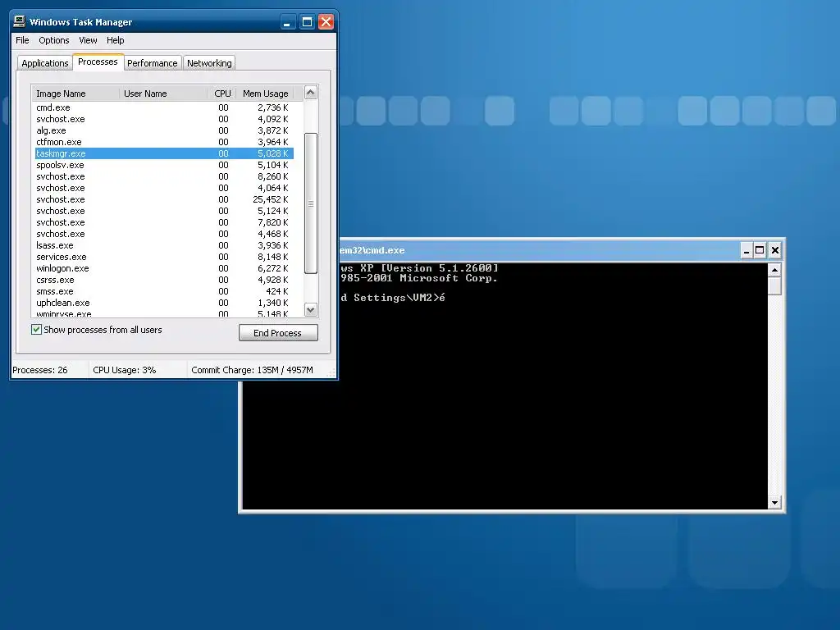Select svchost.exe using 8,260 K memory

pyautogui.click(x=164, y=176)
